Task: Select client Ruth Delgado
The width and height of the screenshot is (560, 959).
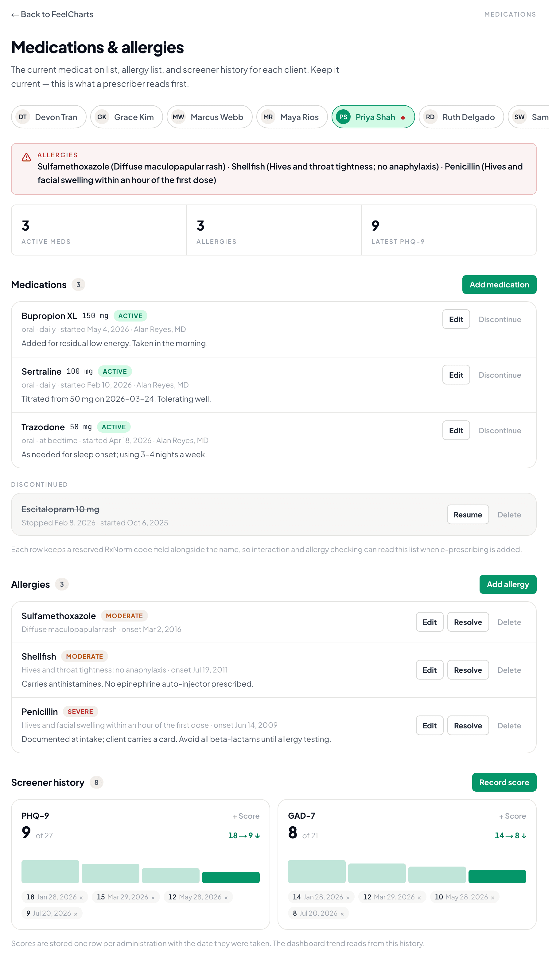Action: coord(461,117)
